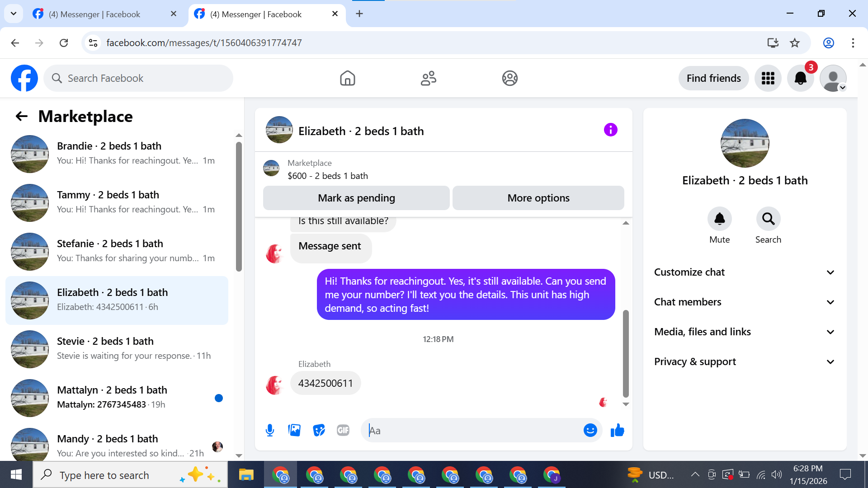Open Stevie's 2 beds 1 bath conversation
The width and height of the screenshot is (868, 488).
pos(117,348)
